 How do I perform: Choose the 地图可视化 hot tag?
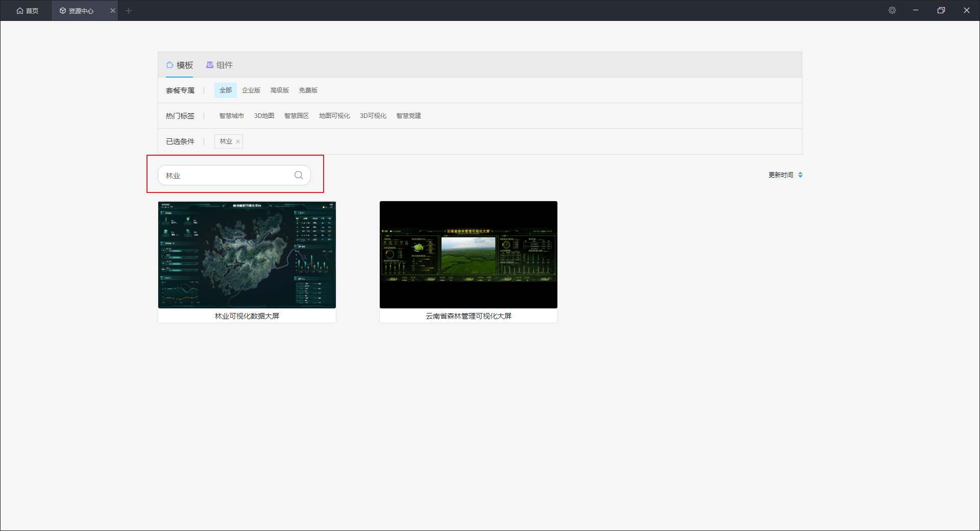(334, 116)
